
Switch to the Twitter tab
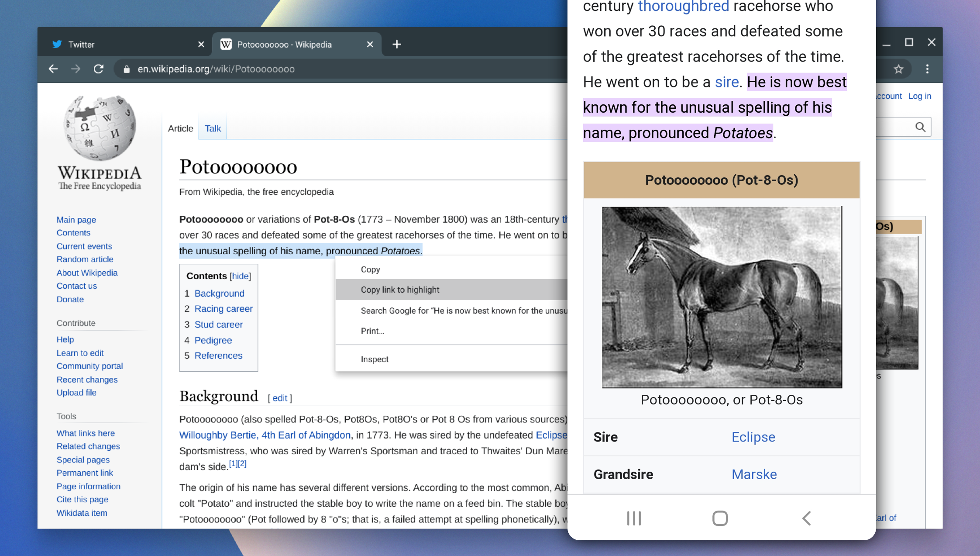pos(82,44)
